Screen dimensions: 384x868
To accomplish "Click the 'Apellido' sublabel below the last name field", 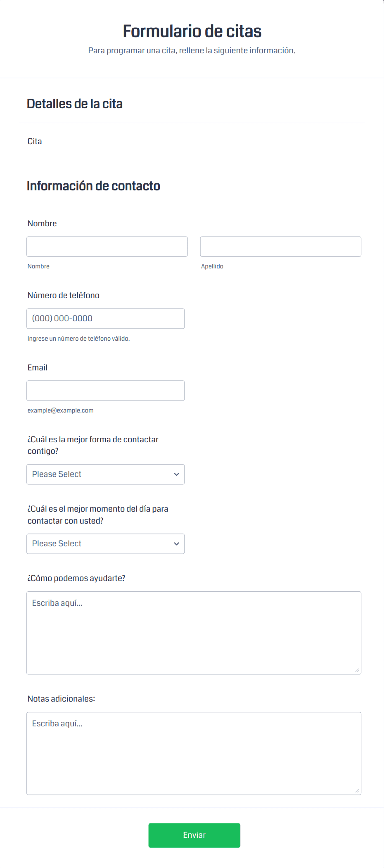I will (x=212, y=266).
